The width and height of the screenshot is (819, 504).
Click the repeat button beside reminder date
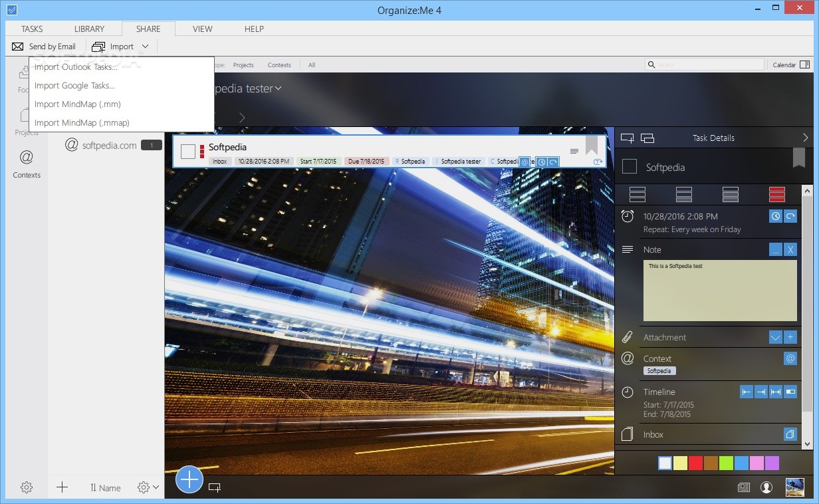point(790,216)
